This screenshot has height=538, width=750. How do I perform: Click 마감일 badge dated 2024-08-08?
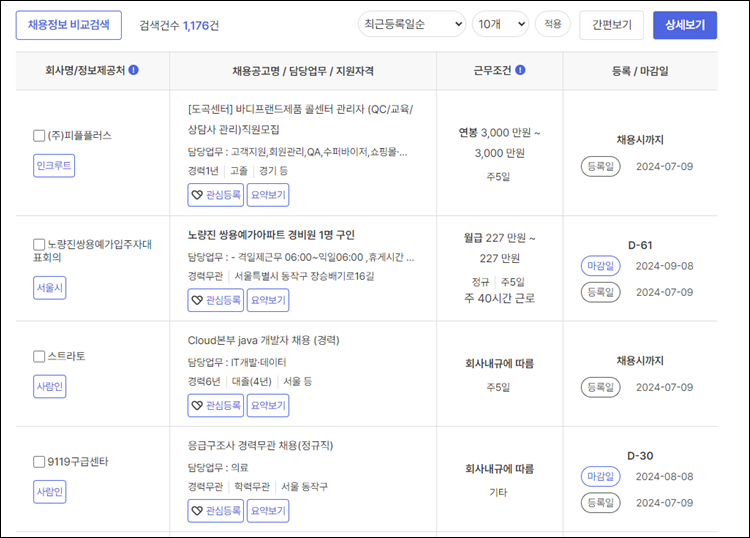[x=600, y=477]
